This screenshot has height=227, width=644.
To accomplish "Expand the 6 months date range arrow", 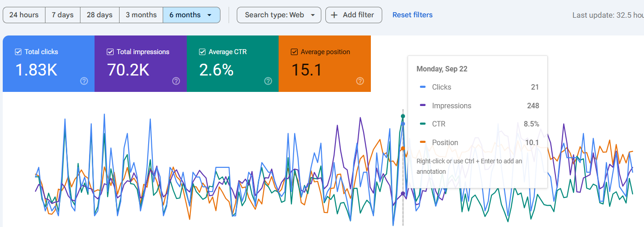I will [209, 15].
